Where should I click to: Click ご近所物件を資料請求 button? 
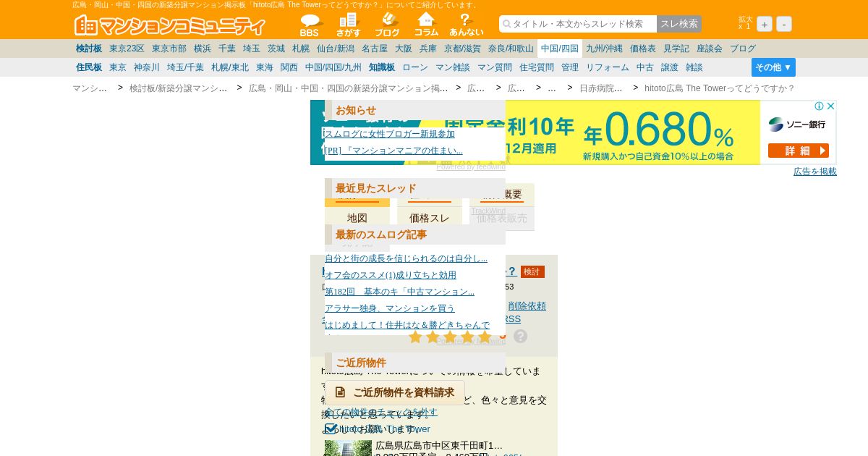tap(395, 392)
